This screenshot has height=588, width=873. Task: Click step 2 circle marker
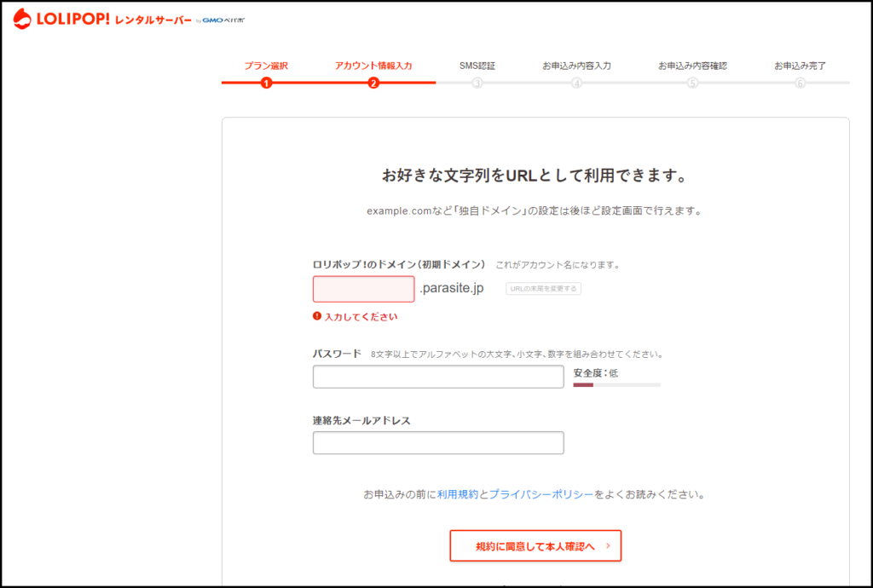373,83
